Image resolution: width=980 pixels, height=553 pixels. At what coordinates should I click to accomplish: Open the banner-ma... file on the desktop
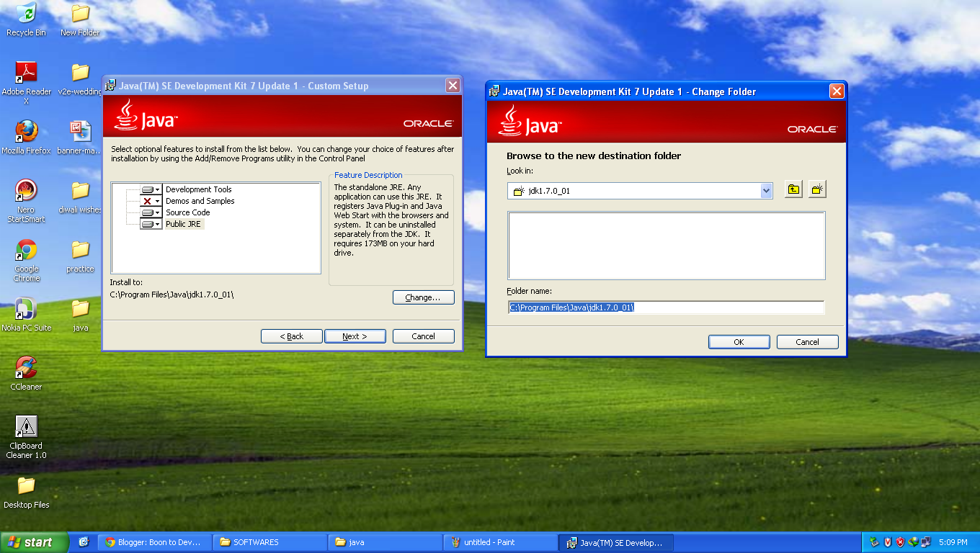point(80,138)
